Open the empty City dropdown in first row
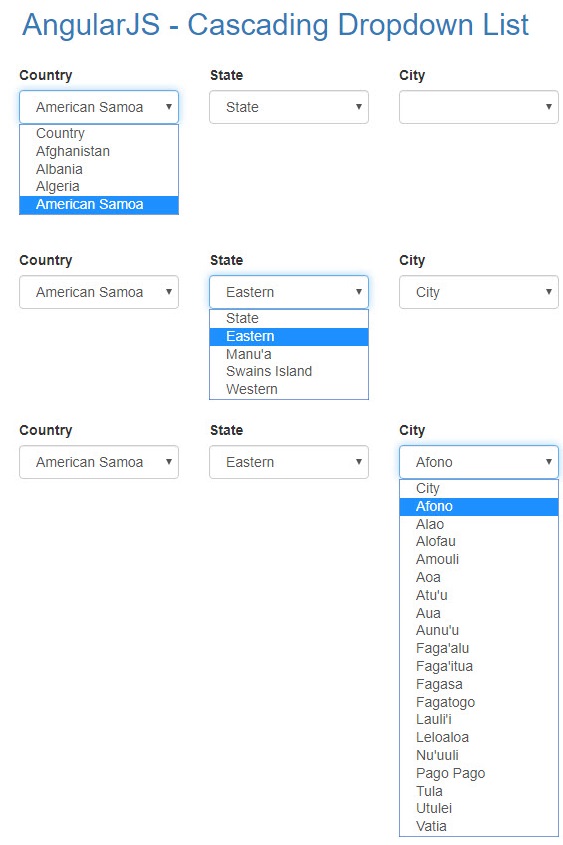Screen dimensions: 563x845 [x=478, y=107]
